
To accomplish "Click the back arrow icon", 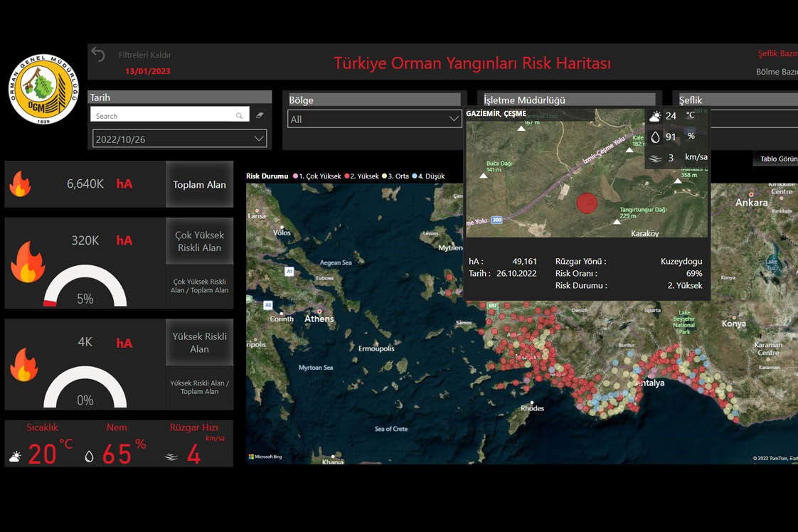I will (98, 55).
